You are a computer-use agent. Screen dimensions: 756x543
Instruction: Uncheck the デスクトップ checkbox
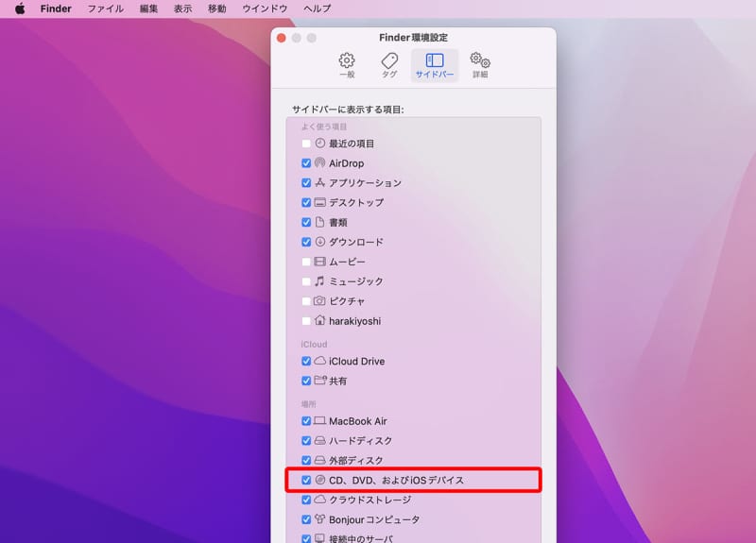306,202
